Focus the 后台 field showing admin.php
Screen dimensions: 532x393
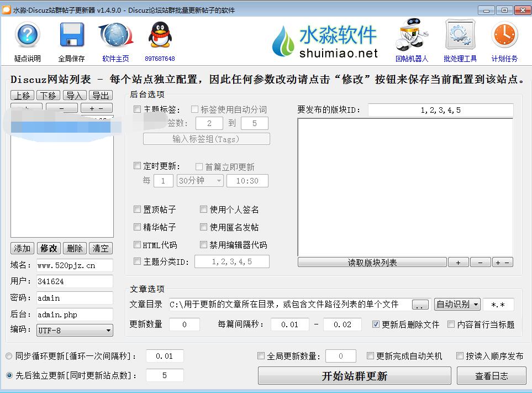click(75, 315)
